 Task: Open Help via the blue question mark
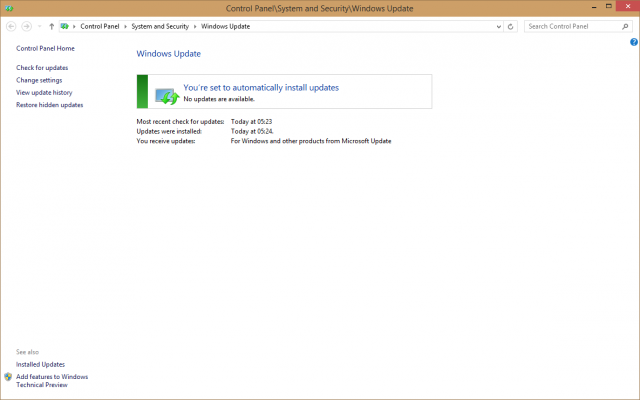(x=634, y=42)
